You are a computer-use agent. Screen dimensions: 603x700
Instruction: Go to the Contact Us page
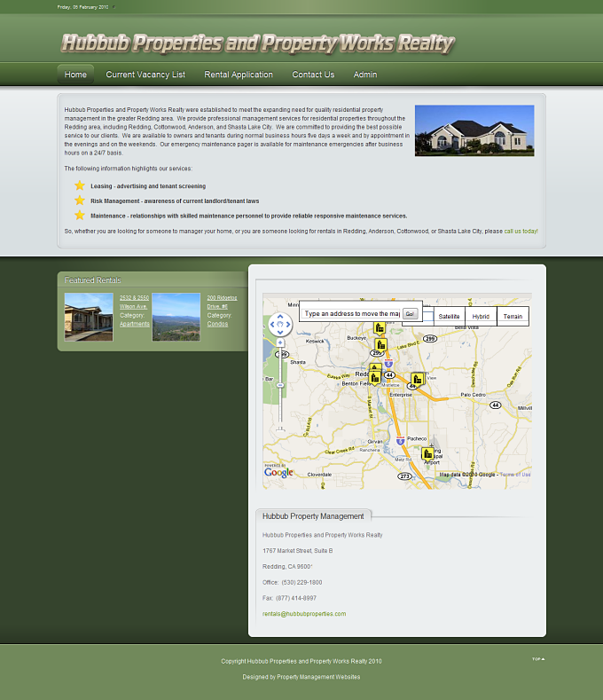(x=313, y=75)
